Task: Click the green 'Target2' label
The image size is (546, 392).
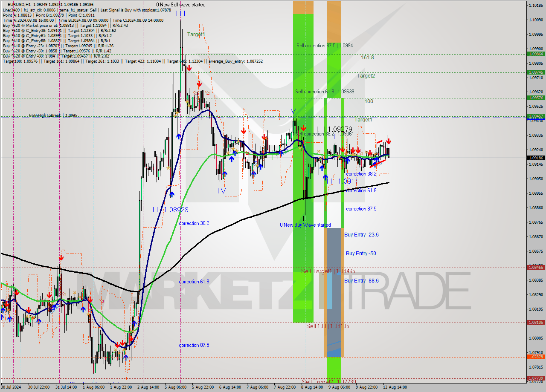Action: click(x=366, y=76)
